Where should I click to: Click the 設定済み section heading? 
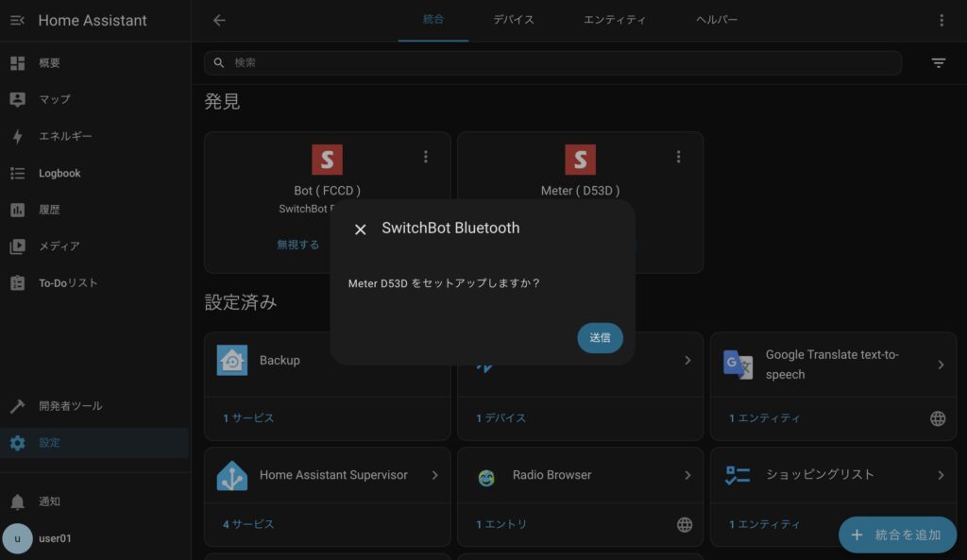point(241,302)
